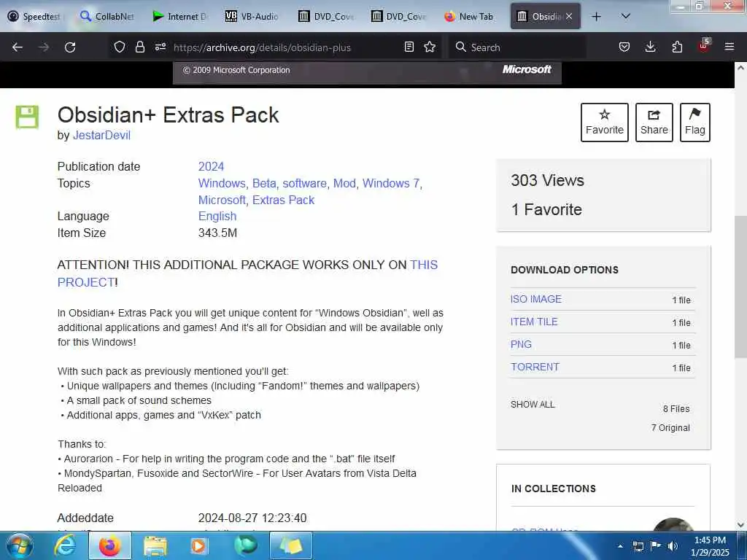Open the Microsoft topic link

[x=222, y=200]
